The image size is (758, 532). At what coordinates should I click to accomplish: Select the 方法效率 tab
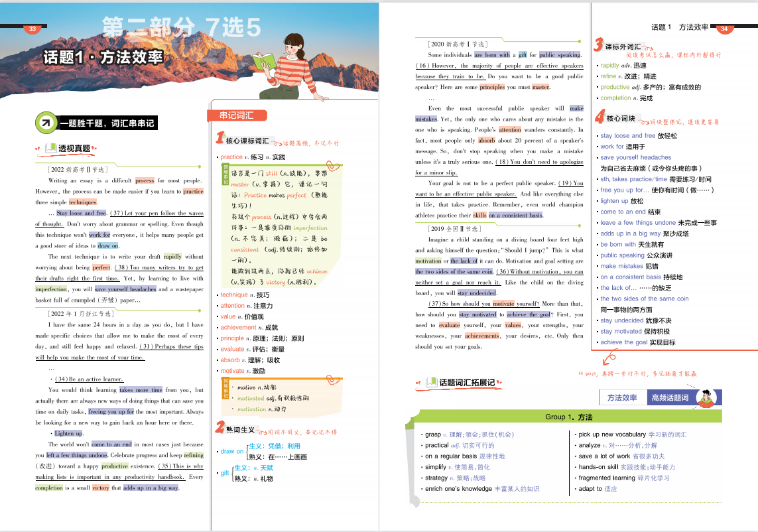(622, 397)
